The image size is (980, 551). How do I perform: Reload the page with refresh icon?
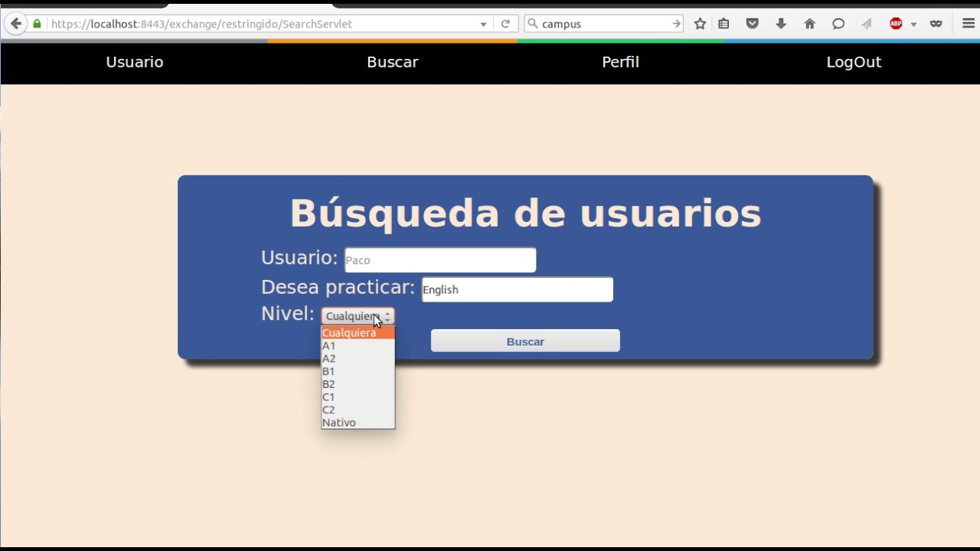pos(505,24)
